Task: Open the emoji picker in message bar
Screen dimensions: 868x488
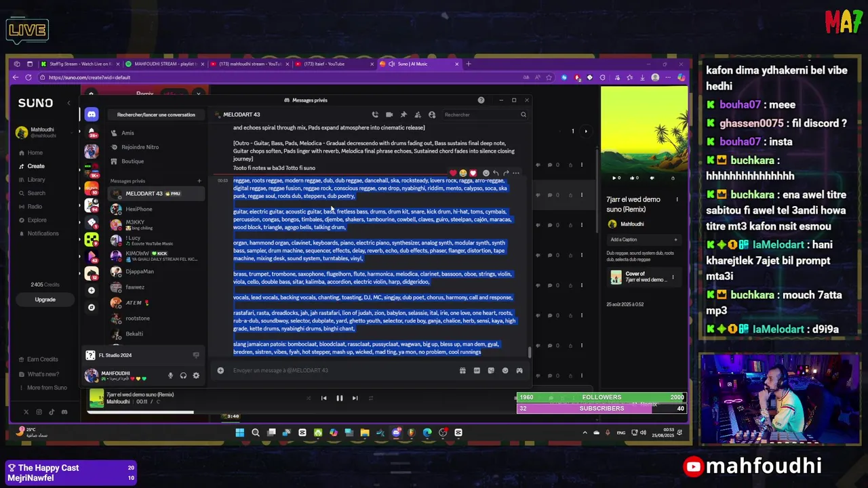Action: 505,371
